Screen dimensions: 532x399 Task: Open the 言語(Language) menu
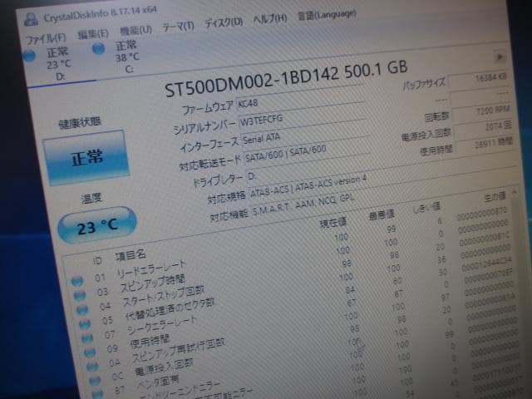point(327,14)
